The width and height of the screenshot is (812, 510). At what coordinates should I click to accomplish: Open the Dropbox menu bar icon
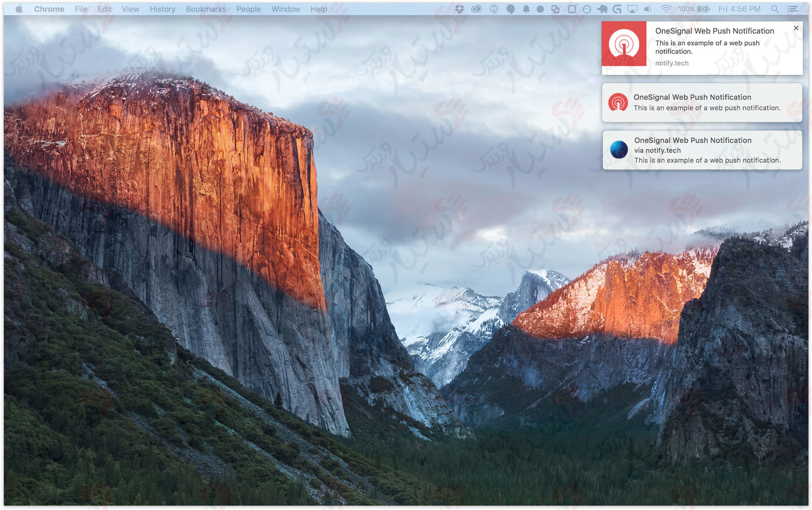460,8
